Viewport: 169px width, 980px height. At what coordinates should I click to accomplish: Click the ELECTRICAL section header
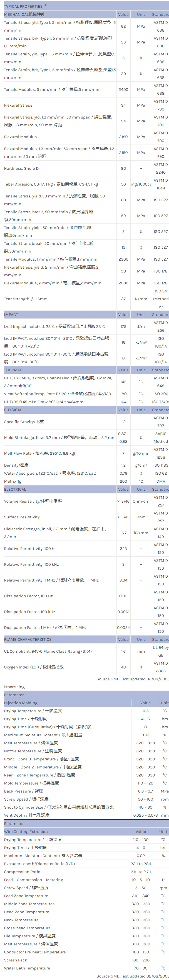tap(15, 490)
